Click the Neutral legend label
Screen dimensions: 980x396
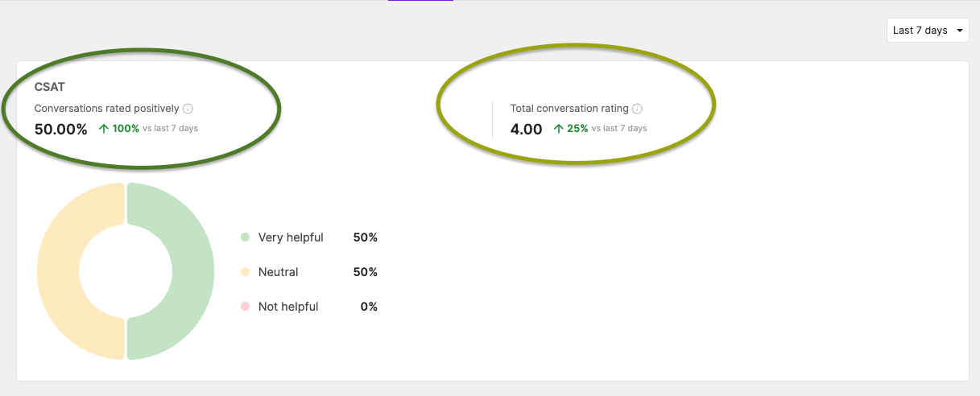(279, 272)
